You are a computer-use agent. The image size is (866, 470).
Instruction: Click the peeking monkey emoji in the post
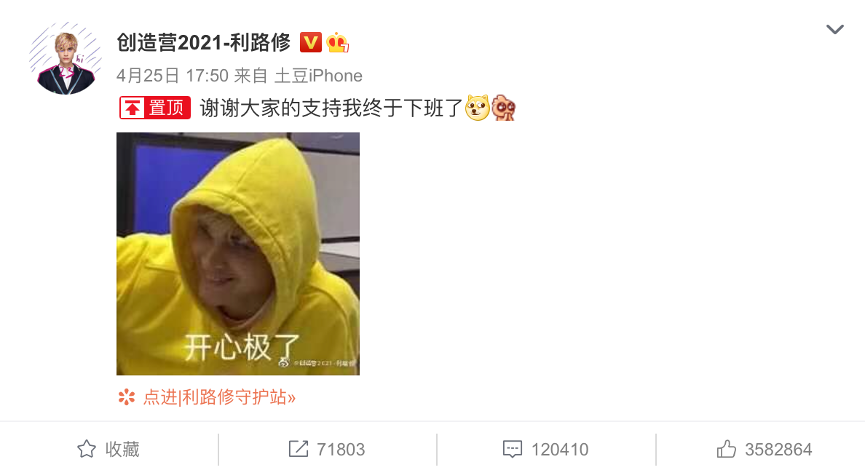[x=503, y=108]
